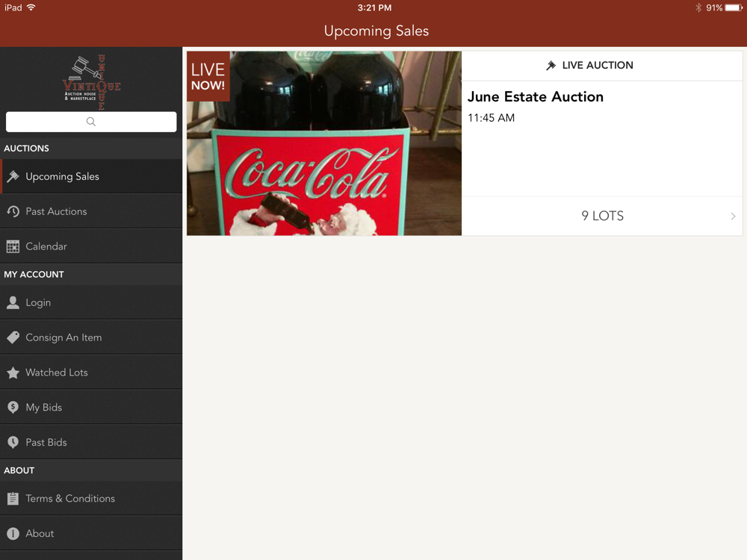Click the dollar icon beside My Bids
Image resolution: width=747 pixels, height=560 pixels.
click(13, 407)
